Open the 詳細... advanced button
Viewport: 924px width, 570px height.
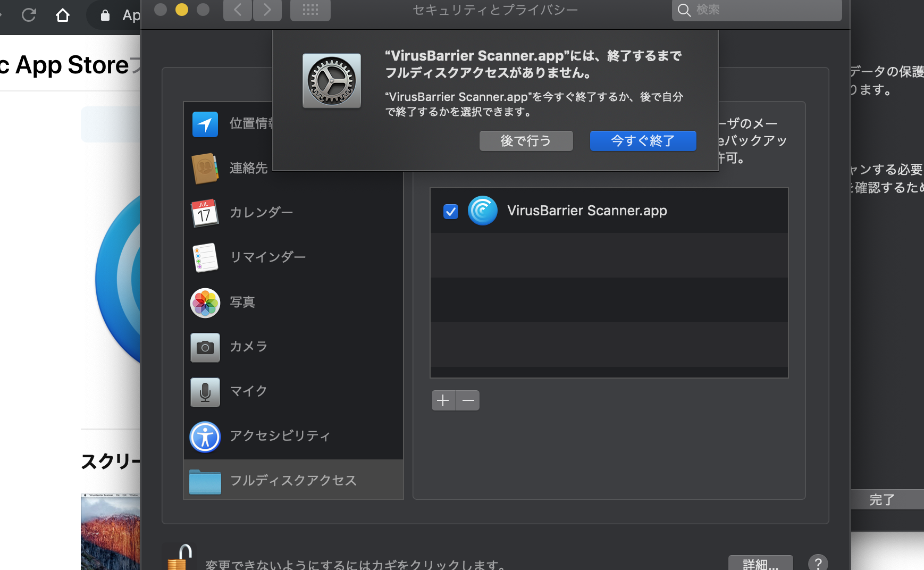[x=761, y=564]
